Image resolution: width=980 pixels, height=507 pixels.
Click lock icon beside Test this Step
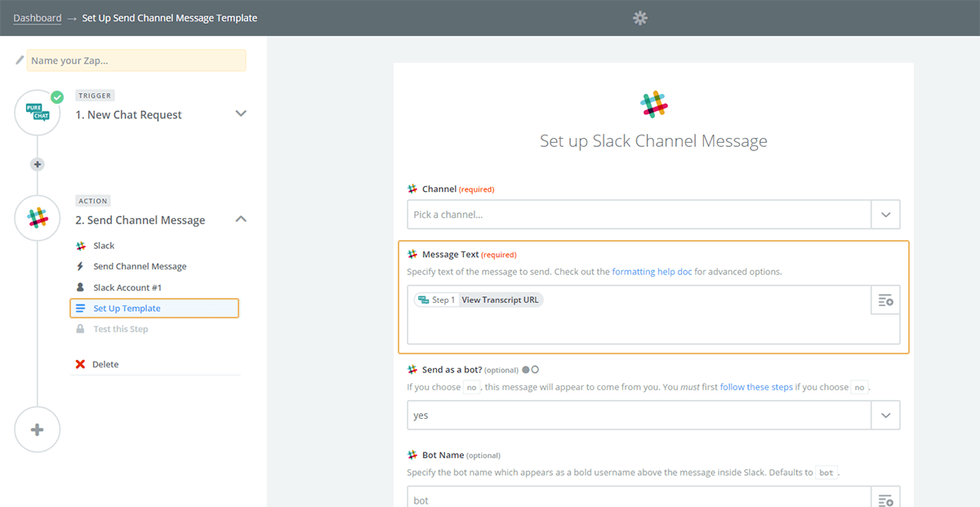point(80,329)
